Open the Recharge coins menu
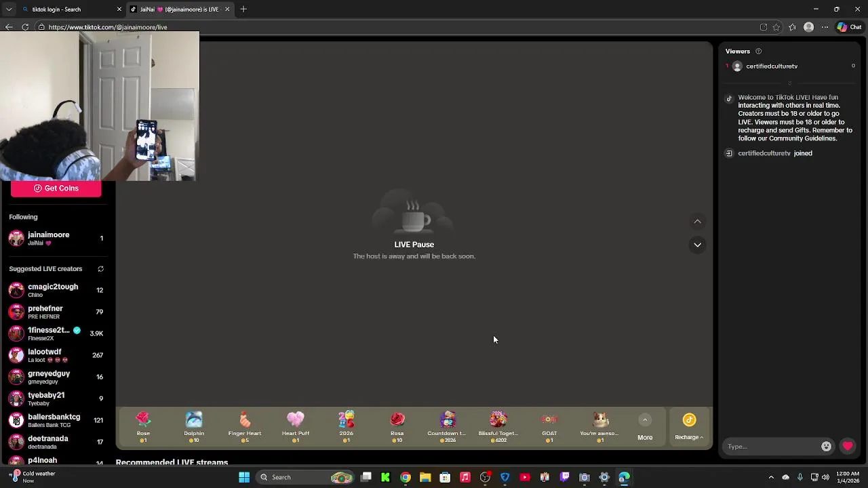 click(689, 427)
